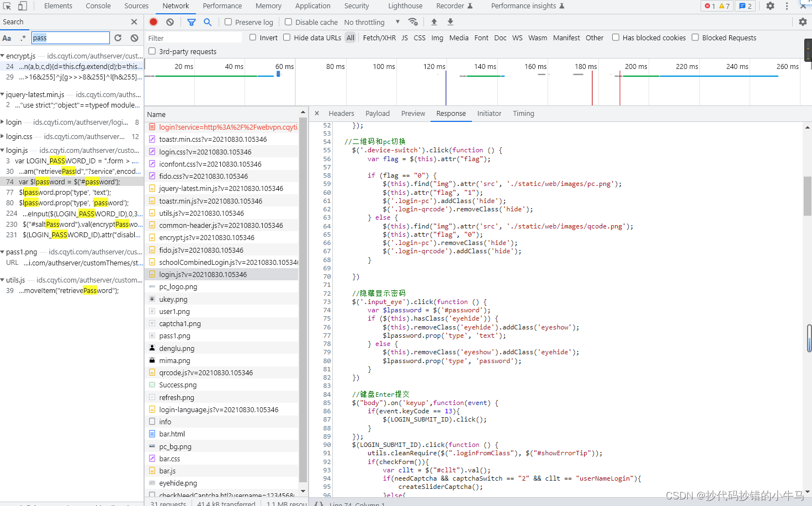Open the No throttling dropdown
This screenshot has height=506, width=812.
[x=372, y=22]
